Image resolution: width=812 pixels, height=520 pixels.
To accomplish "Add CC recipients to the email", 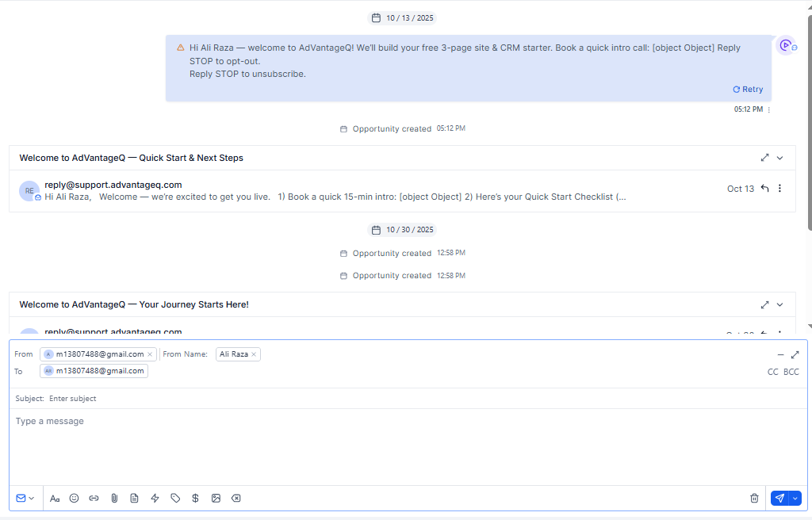I will (x=773, y=372).
